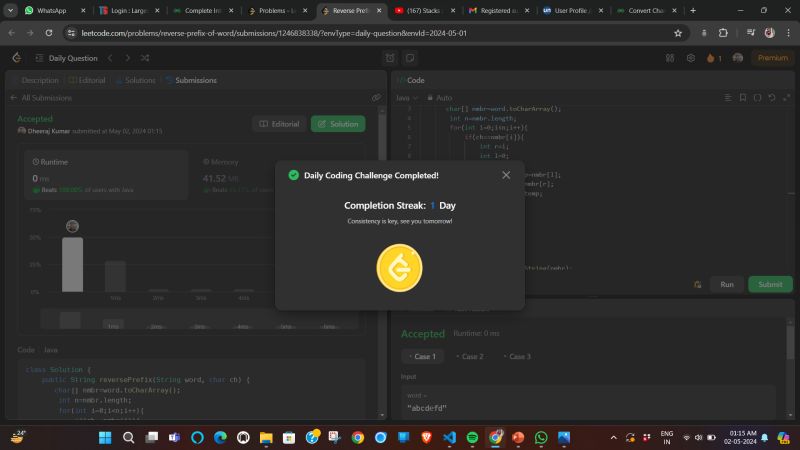
Task: Close the Daily Coding Challenge Completed dialog
Action: [506, 175]
